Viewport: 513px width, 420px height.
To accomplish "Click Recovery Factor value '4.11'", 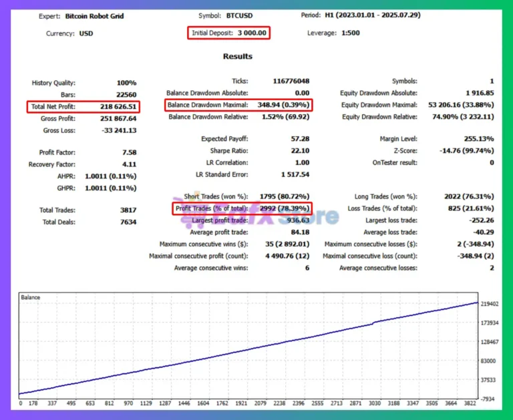I will coord(129,164).
